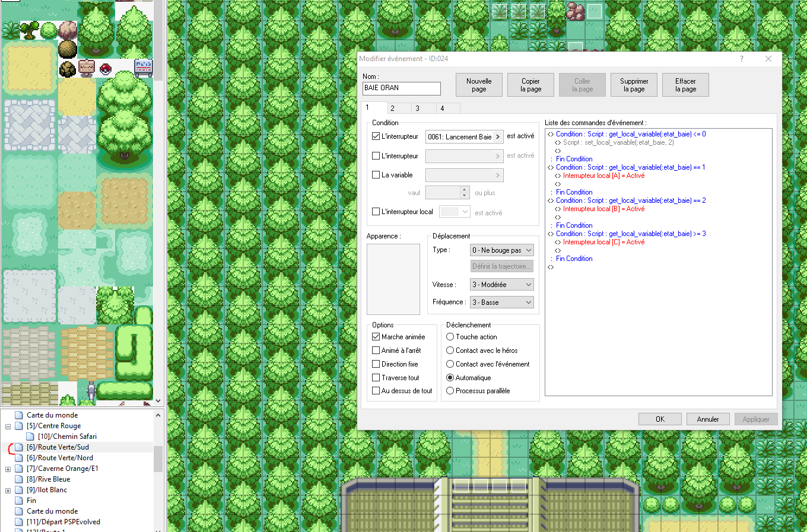807x532 pixels.
Task: Select command Interrupteur local [A] = Activé
Action: (603, 176)
